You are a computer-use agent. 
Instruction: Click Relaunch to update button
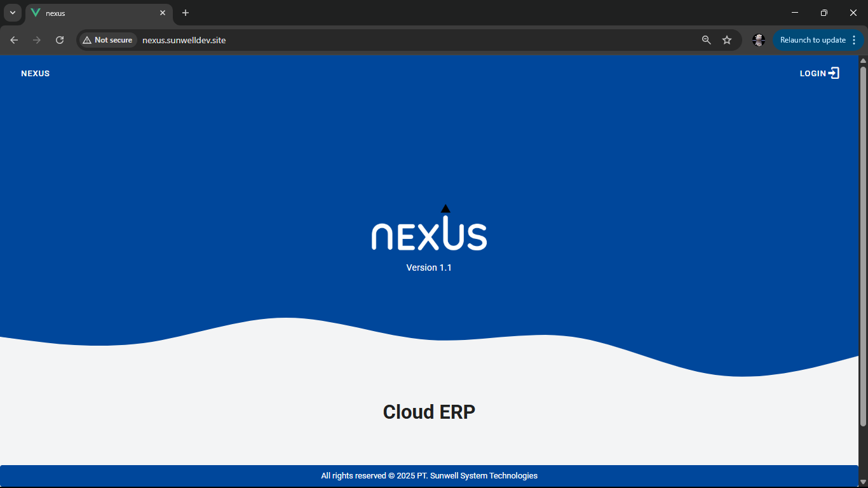pos(812,40)
